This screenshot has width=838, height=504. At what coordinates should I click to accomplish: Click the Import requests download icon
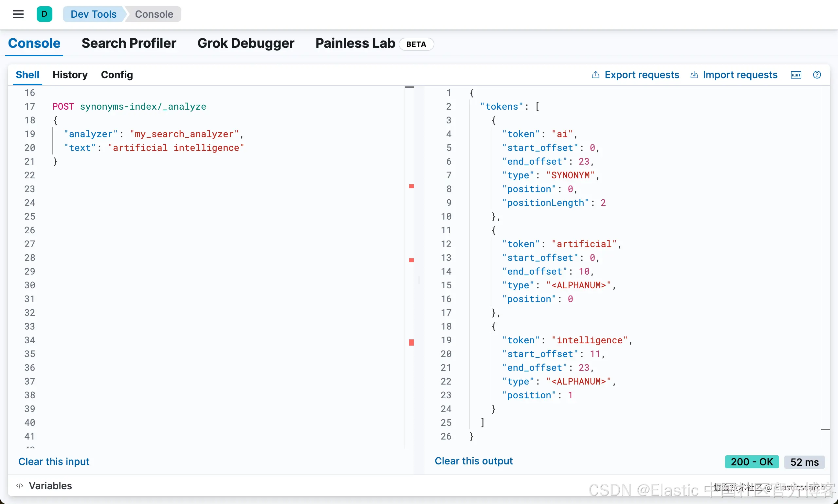pos(694,75)
